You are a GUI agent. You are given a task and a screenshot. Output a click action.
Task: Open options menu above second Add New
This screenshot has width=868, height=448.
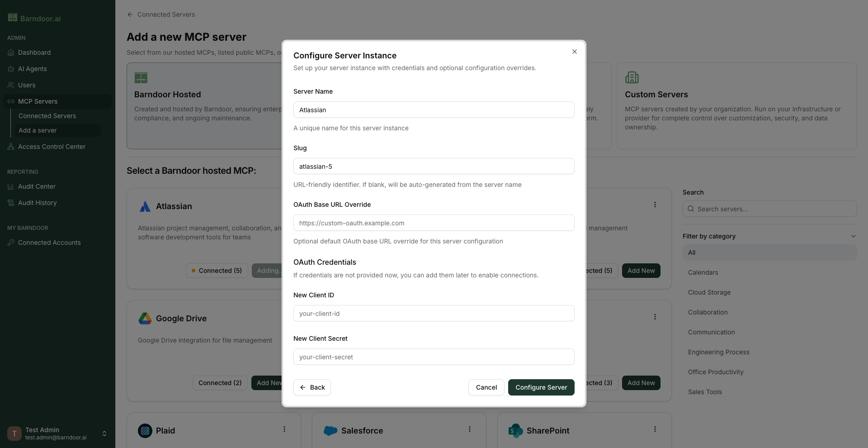coord(655,317)
